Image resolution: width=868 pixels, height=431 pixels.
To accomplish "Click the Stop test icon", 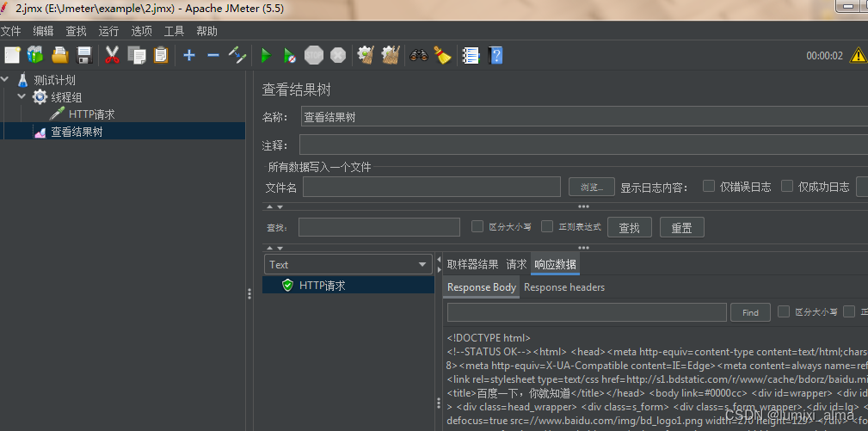I will (314, 55).
